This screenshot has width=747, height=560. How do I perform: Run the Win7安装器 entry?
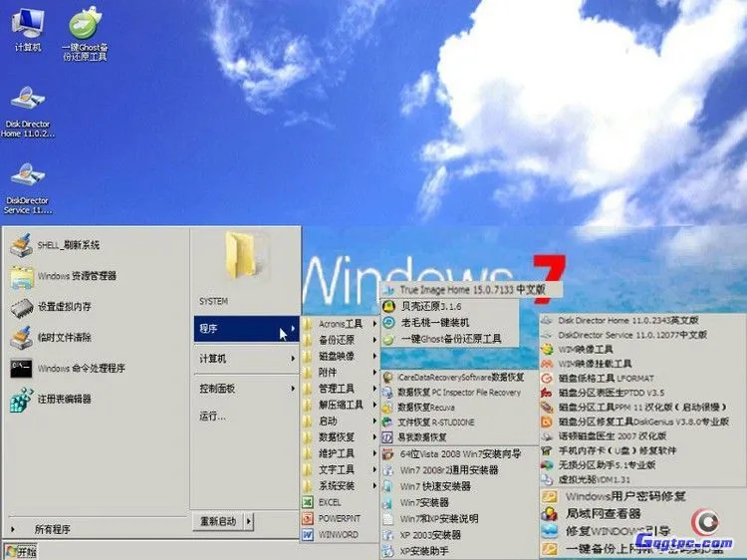point(459,502)
